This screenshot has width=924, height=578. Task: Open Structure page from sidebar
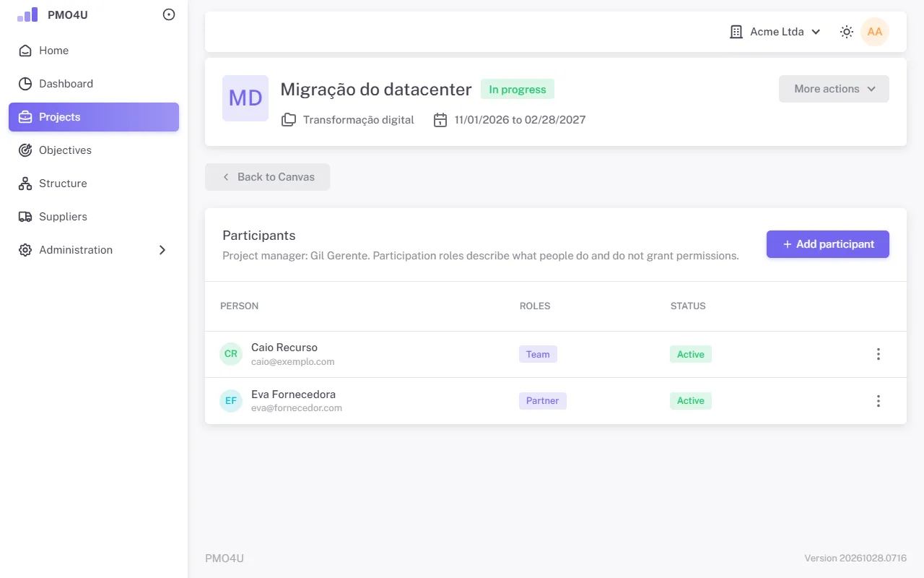click(x=94, y=184)
